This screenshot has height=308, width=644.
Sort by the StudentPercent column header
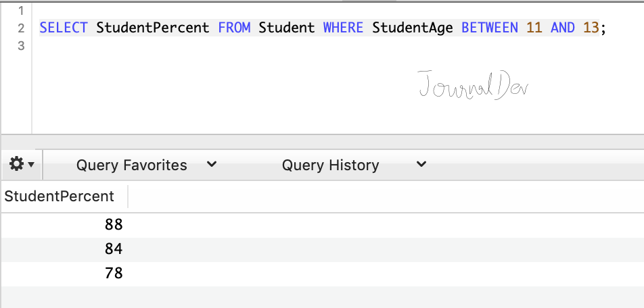click(60, 197)
